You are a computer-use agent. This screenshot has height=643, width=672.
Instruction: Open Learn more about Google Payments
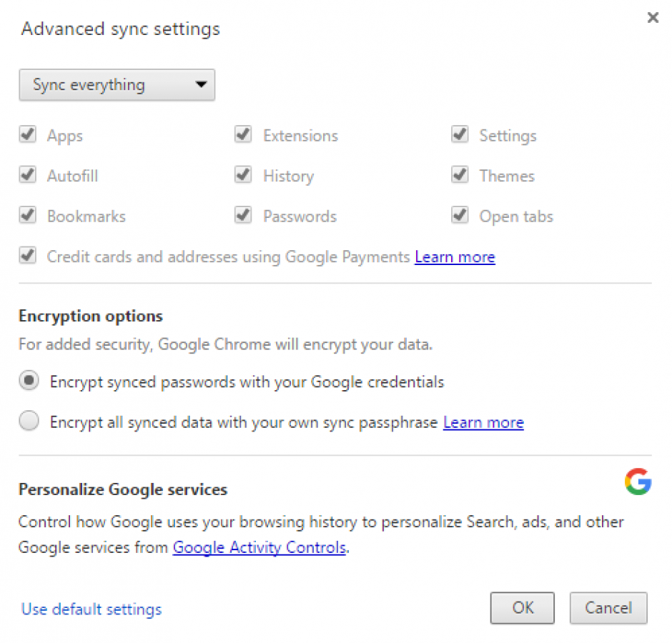tap(455, 256)
